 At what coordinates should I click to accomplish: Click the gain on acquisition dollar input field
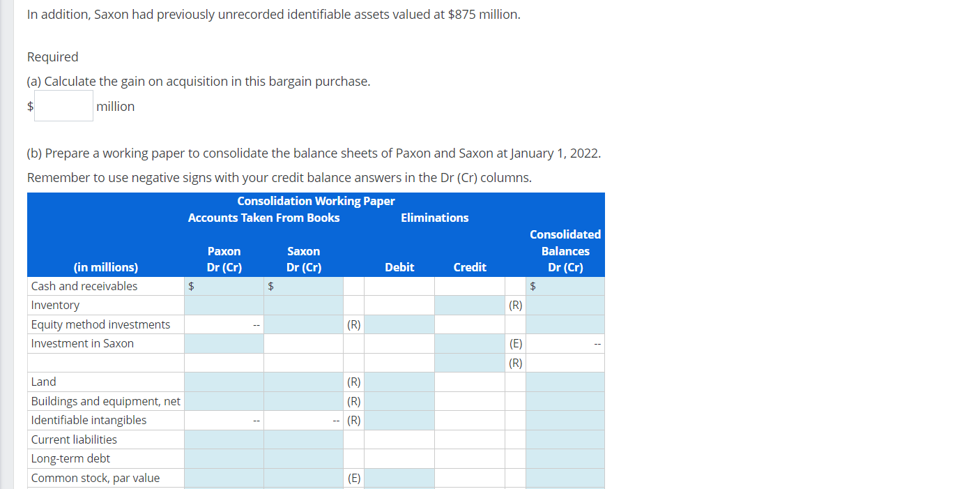tap(63, 105)
